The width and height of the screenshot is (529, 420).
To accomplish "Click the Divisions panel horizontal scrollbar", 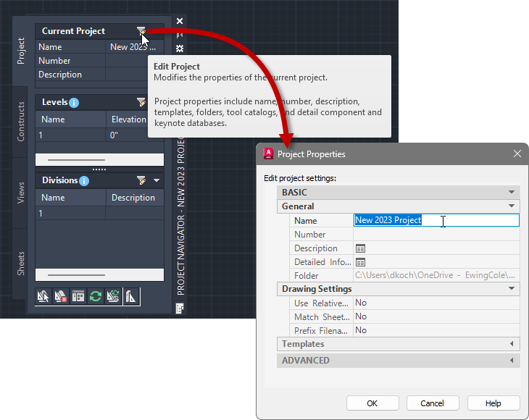I will 99,274.
